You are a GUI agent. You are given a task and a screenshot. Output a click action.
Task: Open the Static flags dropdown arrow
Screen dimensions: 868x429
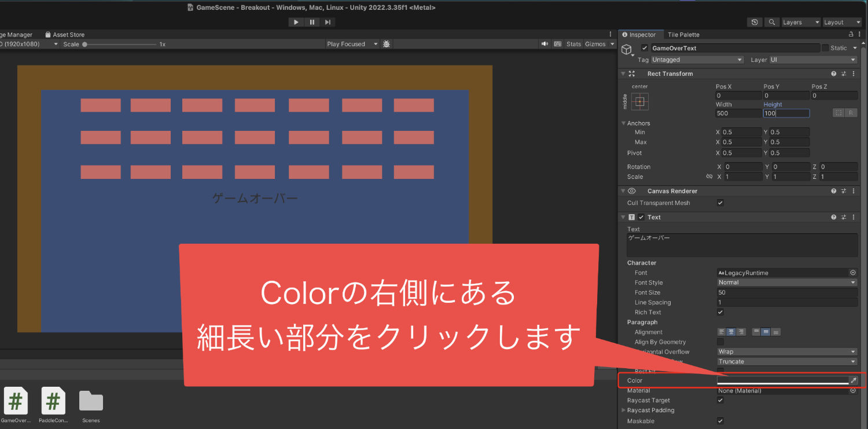pos(855,48)
